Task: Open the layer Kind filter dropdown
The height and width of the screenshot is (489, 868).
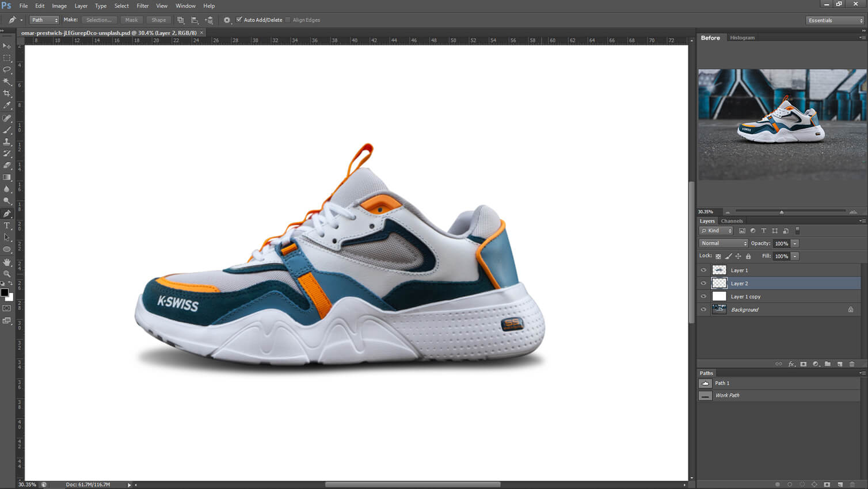Action: (716, 231)
